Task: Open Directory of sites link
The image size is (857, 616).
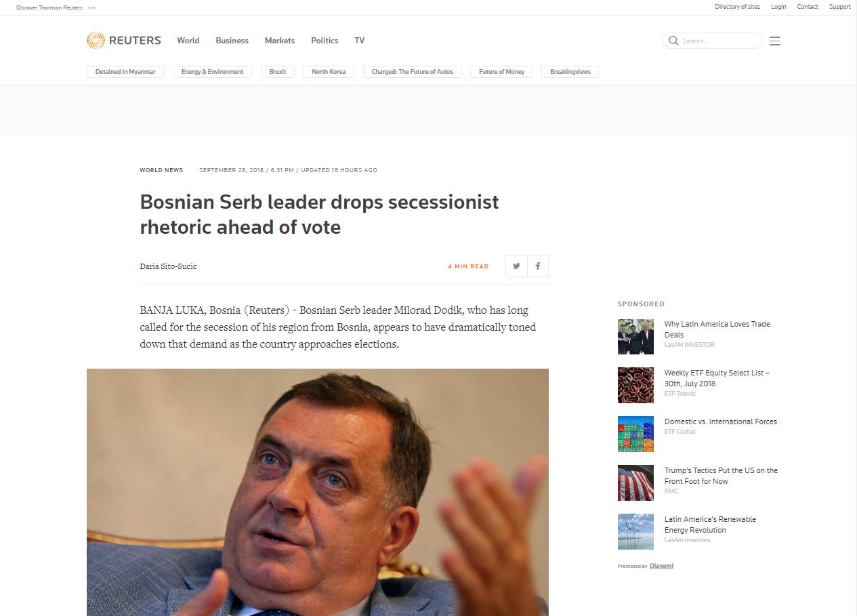Action: click(737, 7)
